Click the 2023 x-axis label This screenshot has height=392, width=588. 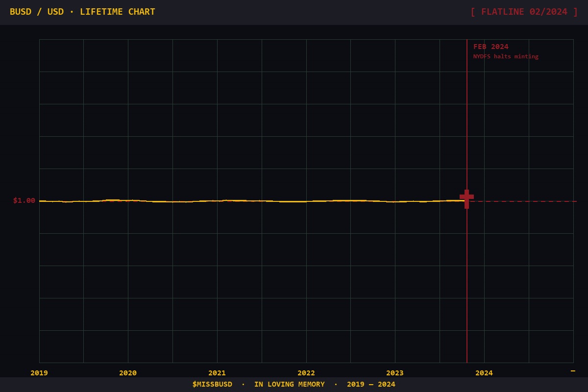pos(395,373)
